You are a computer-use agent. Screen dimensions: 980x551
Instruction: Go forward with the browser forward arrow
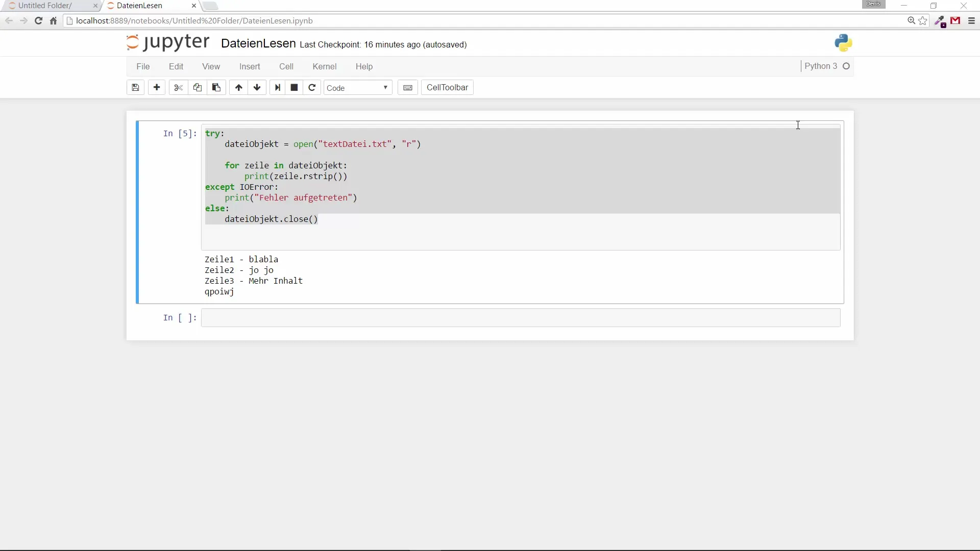point(23,21)
